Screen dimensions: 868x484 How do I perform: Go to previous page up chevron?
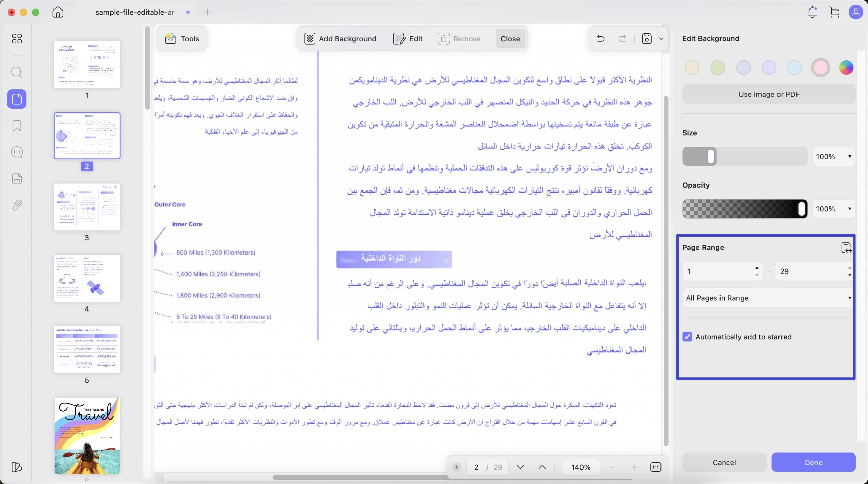tap(542, 467)
